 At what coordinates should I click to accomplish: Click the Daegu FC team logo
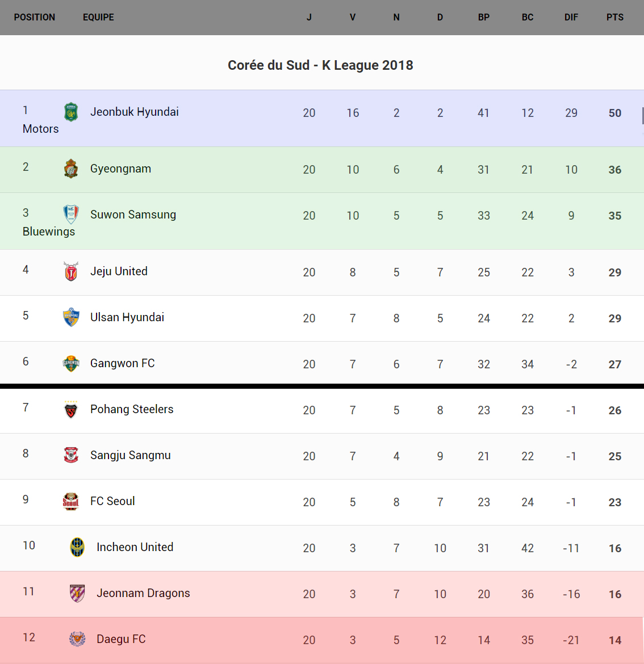pyautogui.click(x=77, y=639)
